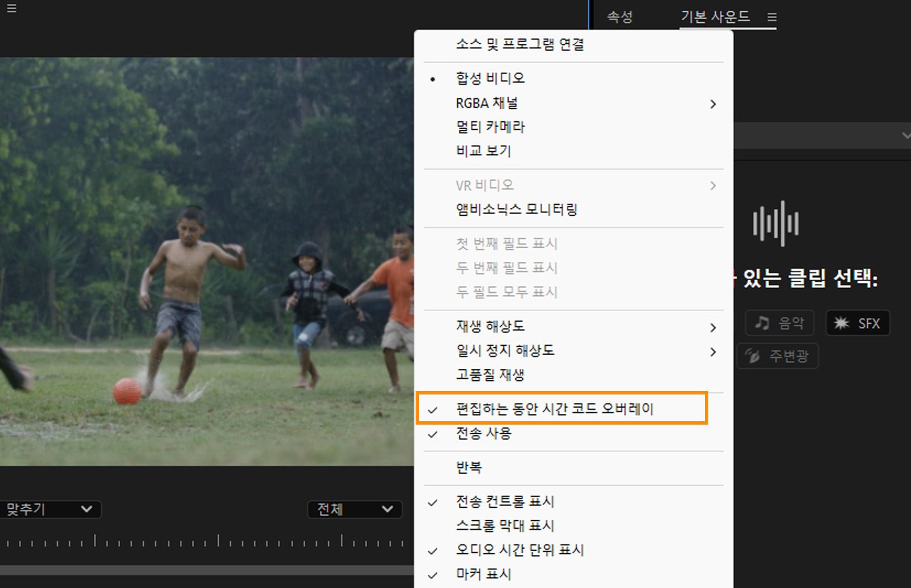This screenshot has width=911, height=588.
Task: Open the 맞추기 zoom dropdown
Action: coord(50,509)
